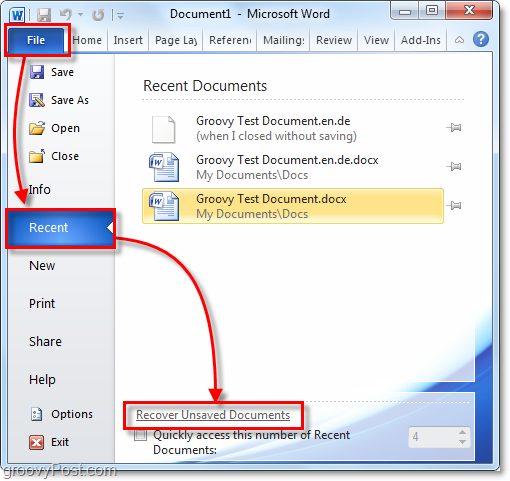Click the Open folder icon in File menu

tap(37, 128)
